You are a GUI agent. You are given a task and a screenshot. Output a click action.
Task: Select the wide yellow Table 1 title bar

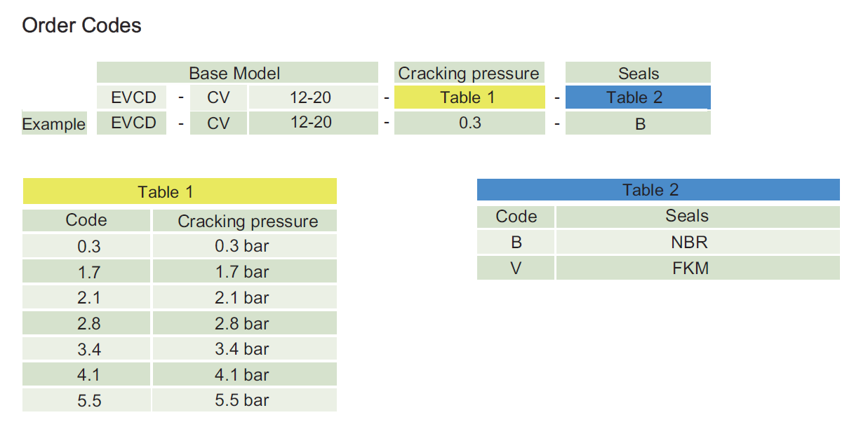coord(180,191)
